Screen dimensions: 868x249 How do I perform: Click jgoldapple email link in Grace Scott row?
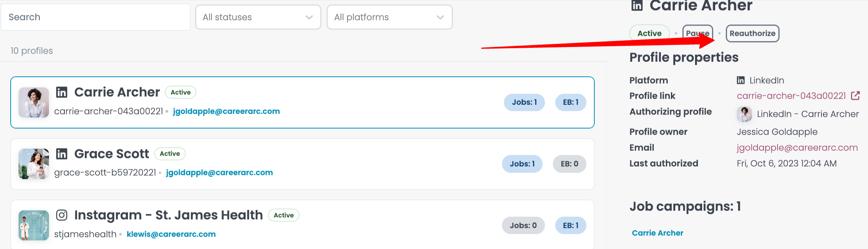(x=219, y=173)
